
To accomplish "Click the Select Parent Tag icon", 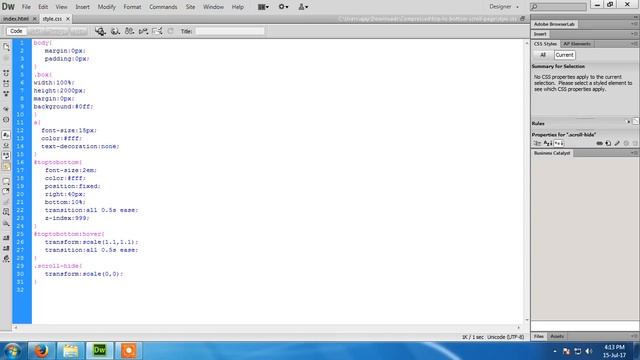I will [6, 109].
